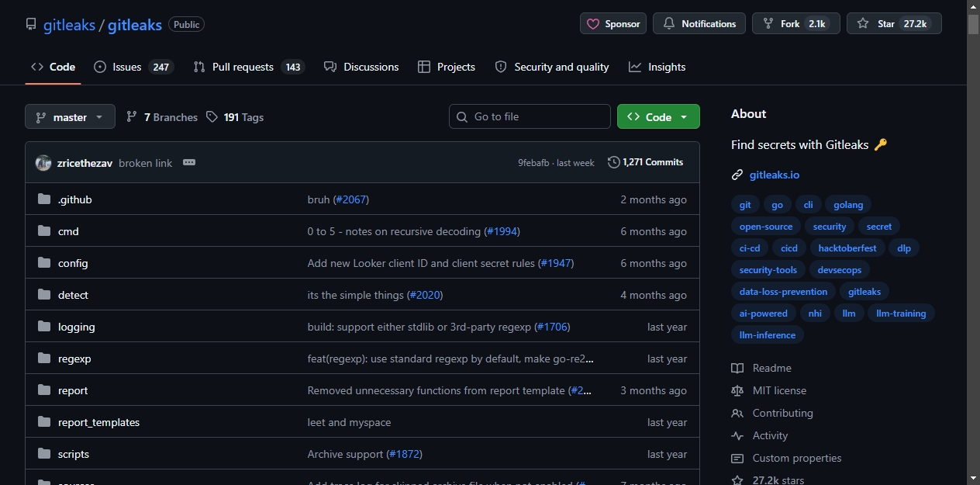Click the repository icon beside gitleaks owner
980x485 pixels.
[31, 24]
